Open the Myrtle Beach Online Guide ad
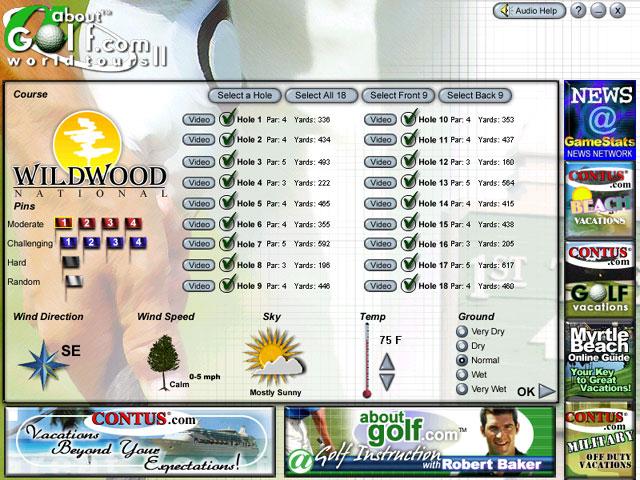This screenshot has height=480, width=640. 599,359
